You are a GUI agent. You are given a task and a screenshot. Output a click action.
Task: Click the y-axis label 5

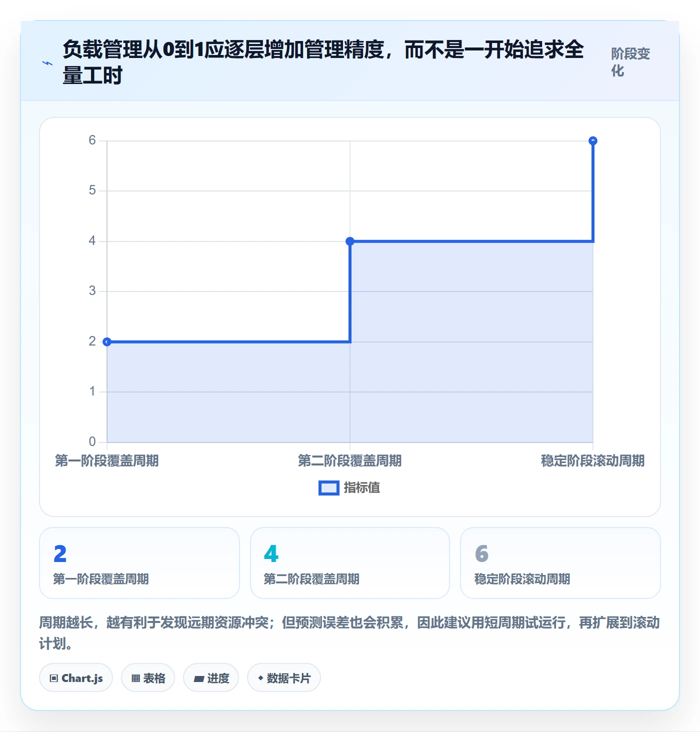click(92, 190)
